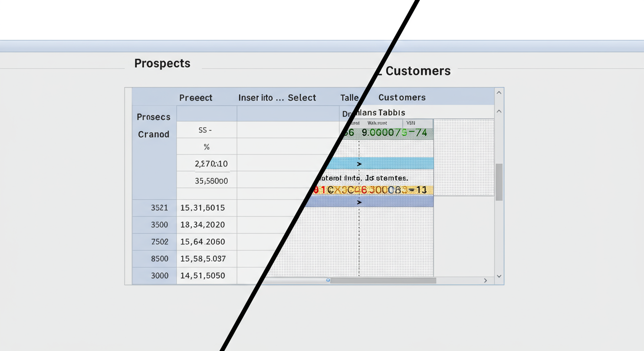Click the scroll down arrow at table bottom-right

pos(499,276)
